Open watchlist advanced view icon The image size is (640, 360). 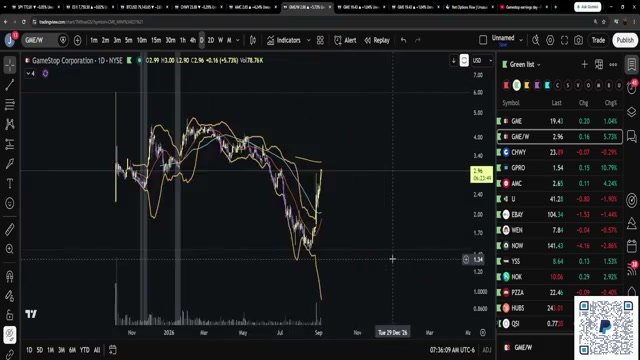tap(599, 64)
